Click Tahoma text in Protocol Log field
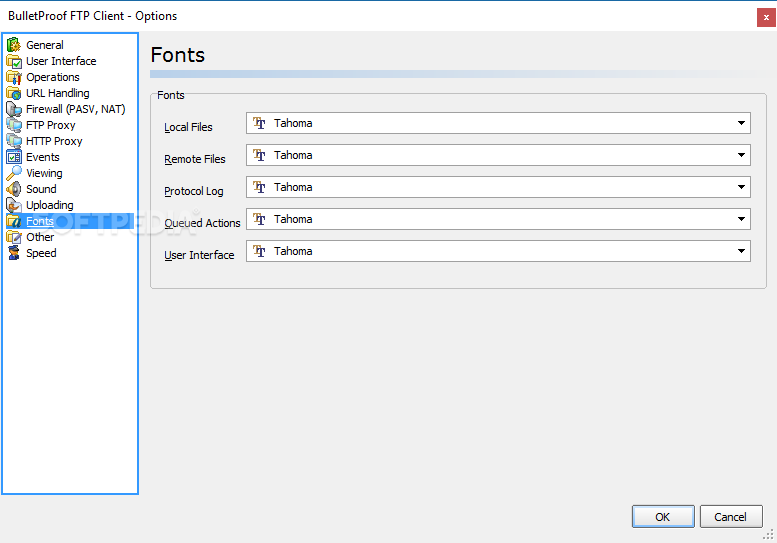The image size is (777, 543). 293,187
